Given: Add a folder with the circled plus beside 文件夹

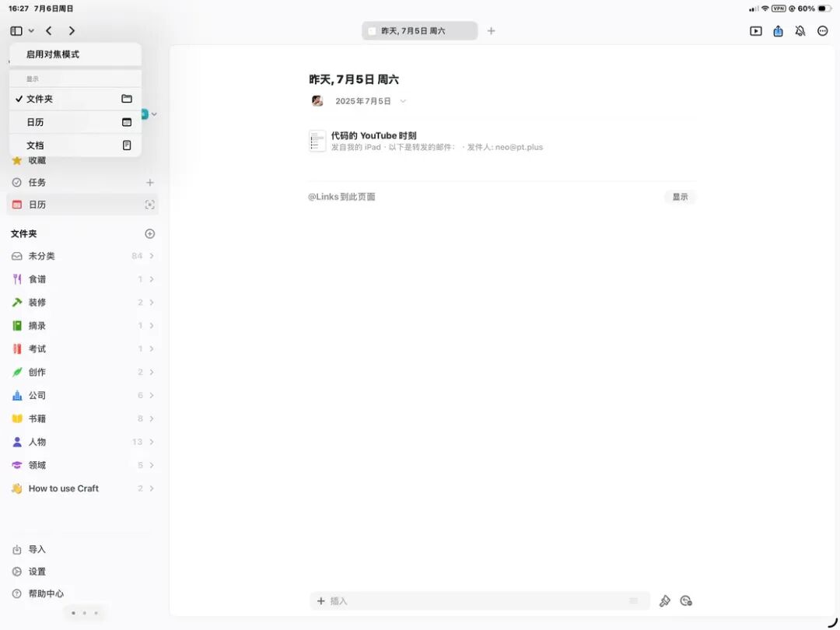Looking at the screenshot, I should pyautogui.click(x=150, y=233).
